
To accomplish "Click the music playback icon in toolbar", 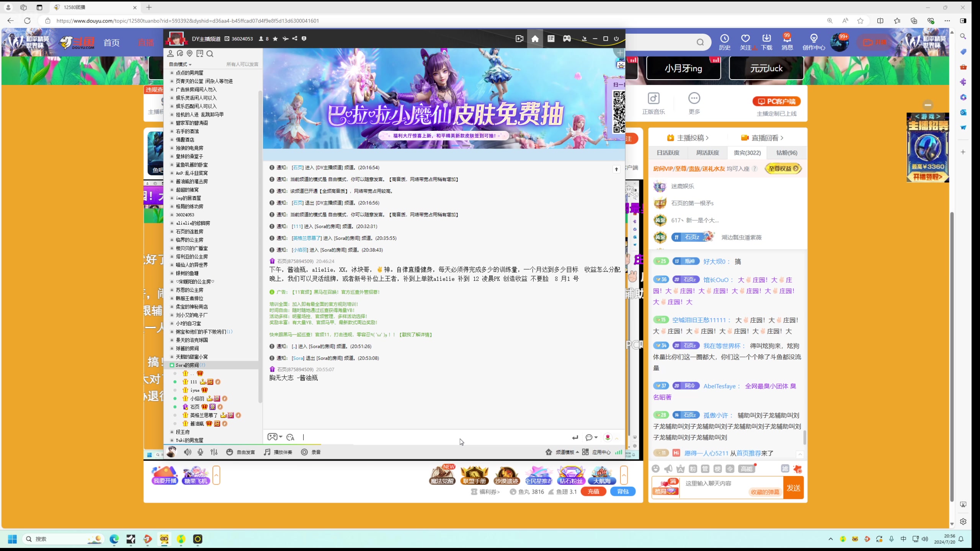I will tap(268, 452).
